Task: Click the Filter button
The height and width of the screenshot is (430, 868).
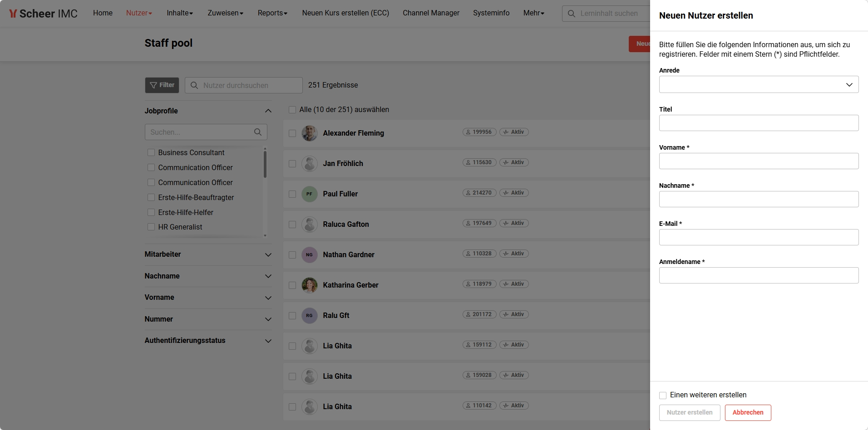Action: click(162, 85)
